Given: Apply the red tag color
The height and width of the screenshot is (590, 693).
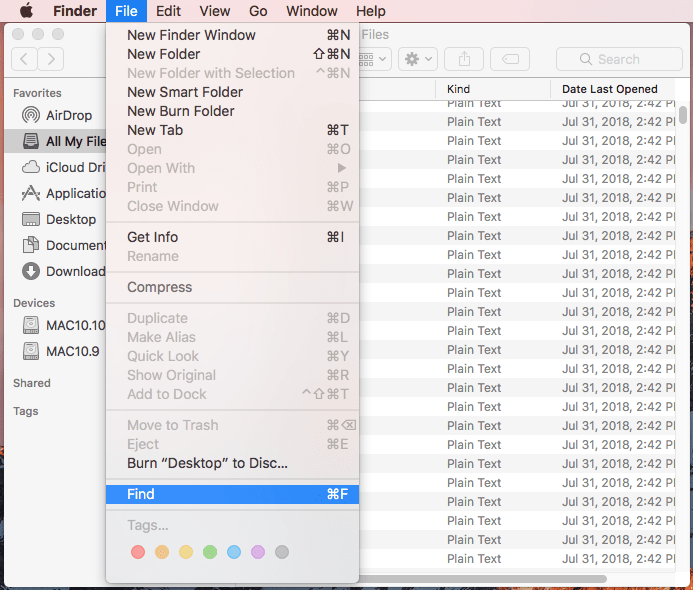Looking at the screenshot, I should pyautogui.click(x=138, y=552).
